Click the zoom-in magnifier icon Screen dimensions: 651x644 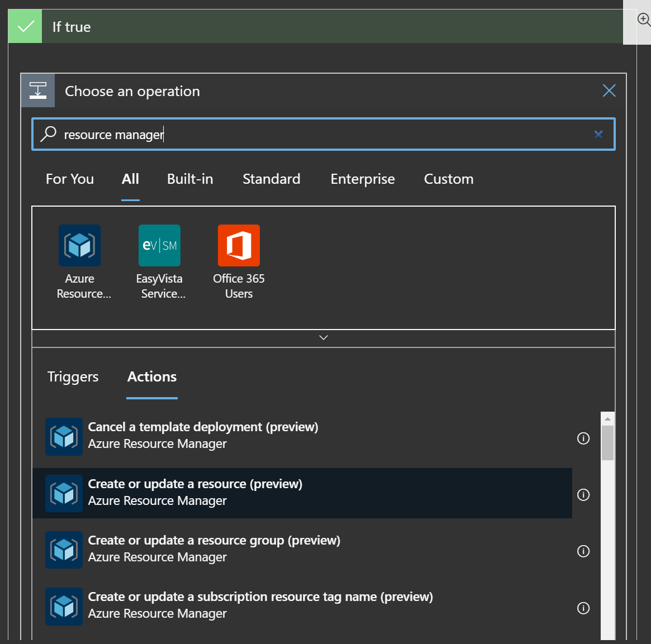(x=644, y=20)
